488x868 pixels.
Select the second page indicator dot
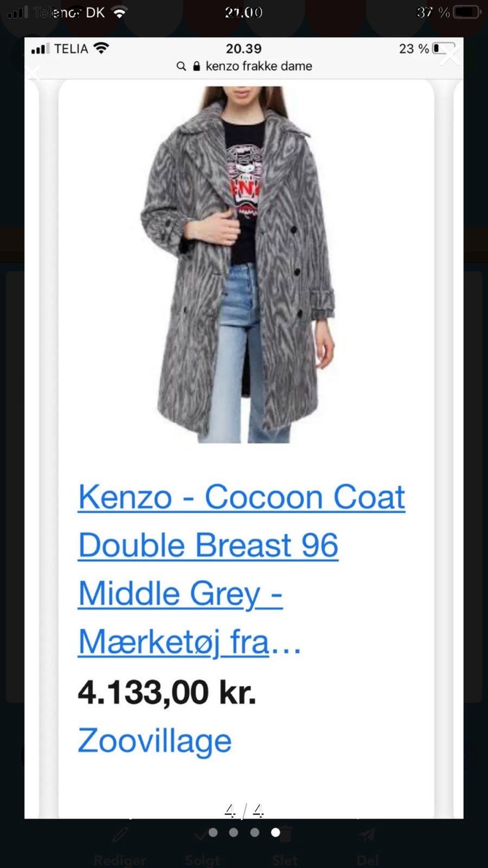234,832
